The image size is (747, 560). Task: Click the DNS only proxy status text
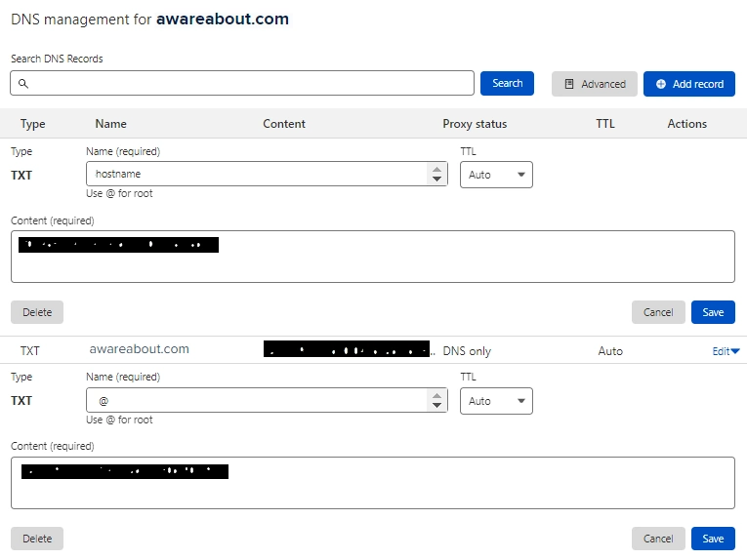coord(467,351)
